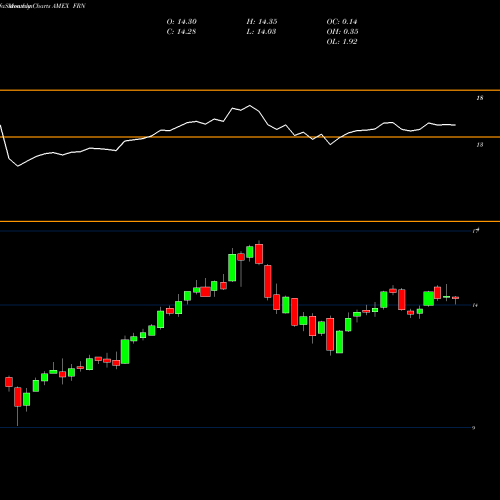This screenshot has height=500, width=500.
Task: Click the highest peak of the white line
Action: [250, 106]
